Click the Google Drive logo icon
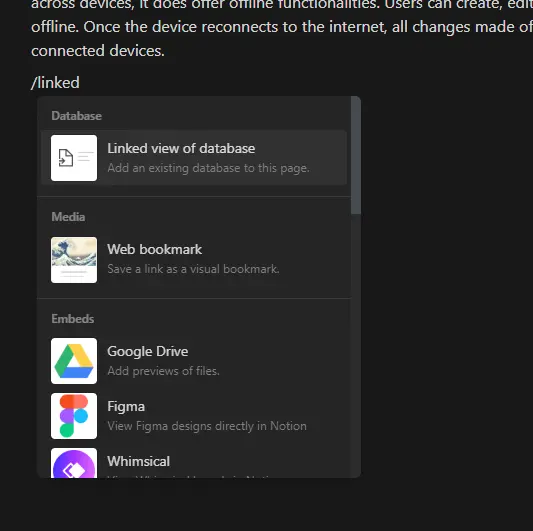Viewport: 533px width, 531px height. coord(74,361)
